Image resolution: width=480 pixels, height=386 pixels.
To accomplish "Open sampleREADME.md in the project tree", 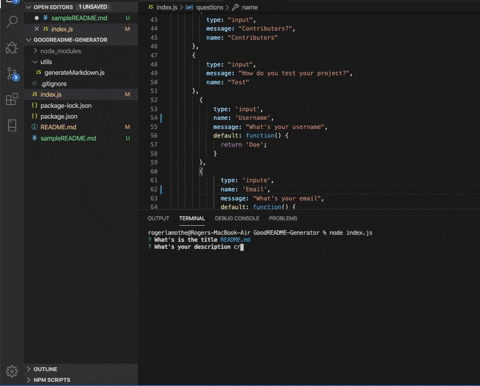I will pos(68,138).
